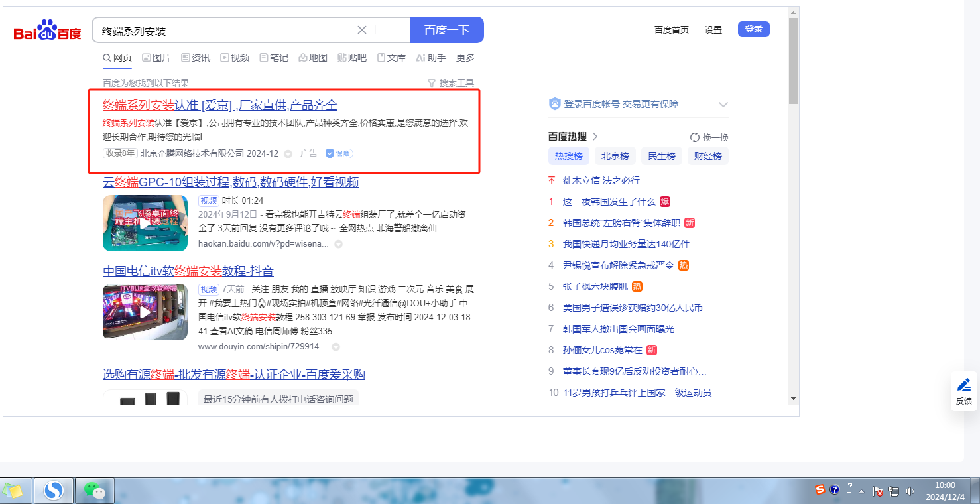The height and width of the screenshot is (504, 980).
Task: Open hot search 我国快递月均业务量达140亿件
Action: pos(627,244)
